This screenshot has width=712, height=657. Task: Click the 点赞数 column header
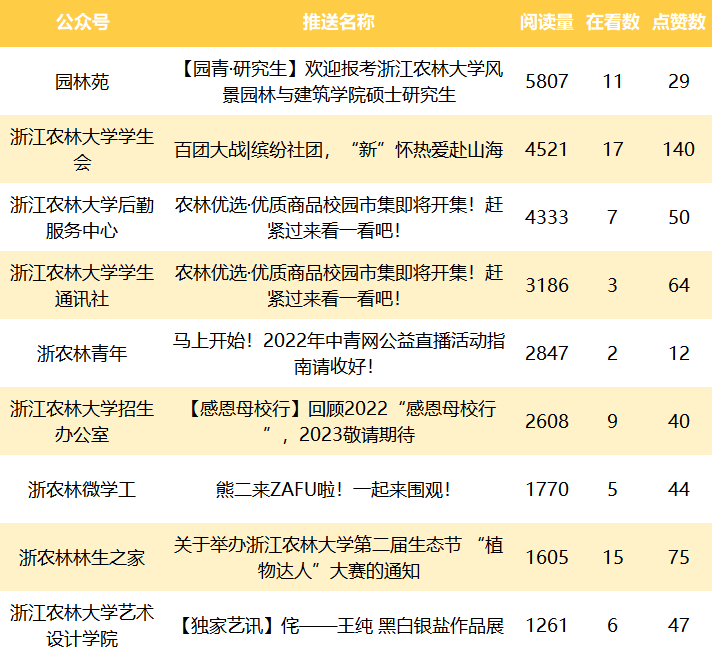679,22
